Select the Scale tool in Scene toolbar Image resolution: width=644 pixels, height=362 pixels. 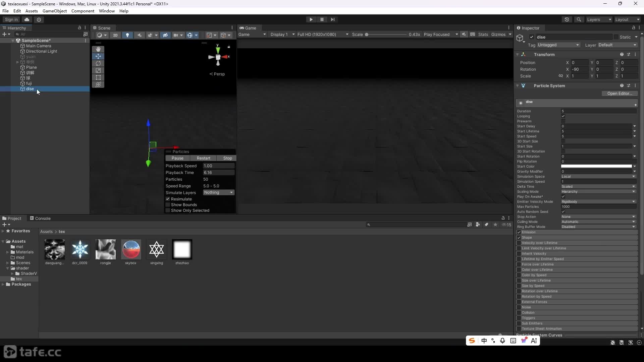(x=98, y=70)
